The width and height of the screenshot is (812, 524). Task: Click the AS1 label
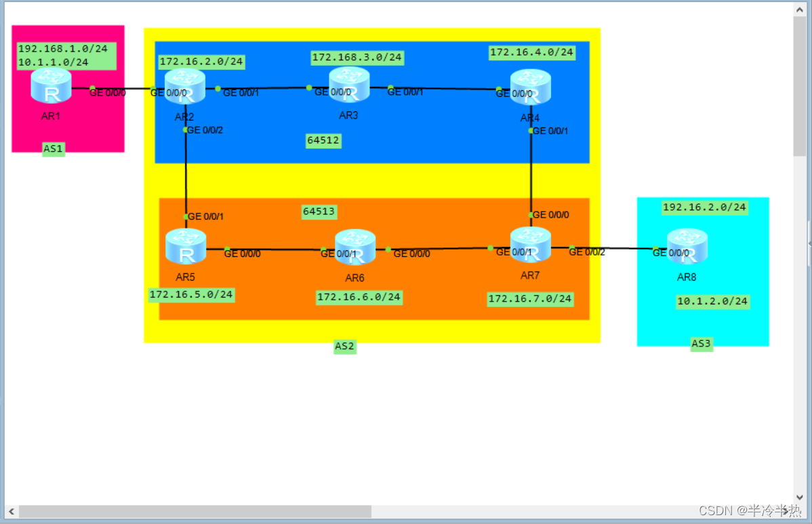point(54,149)
